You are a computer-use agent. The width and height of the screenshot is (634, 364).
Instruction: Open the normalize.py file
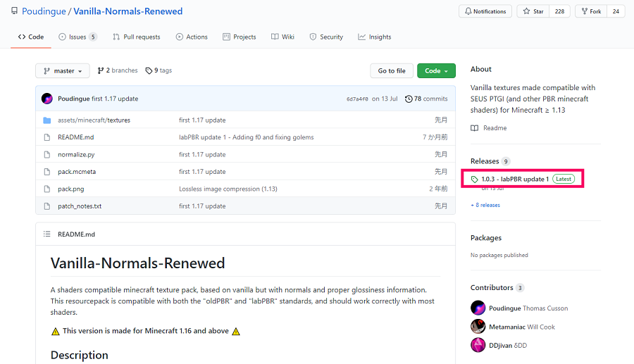pos(76,154)
